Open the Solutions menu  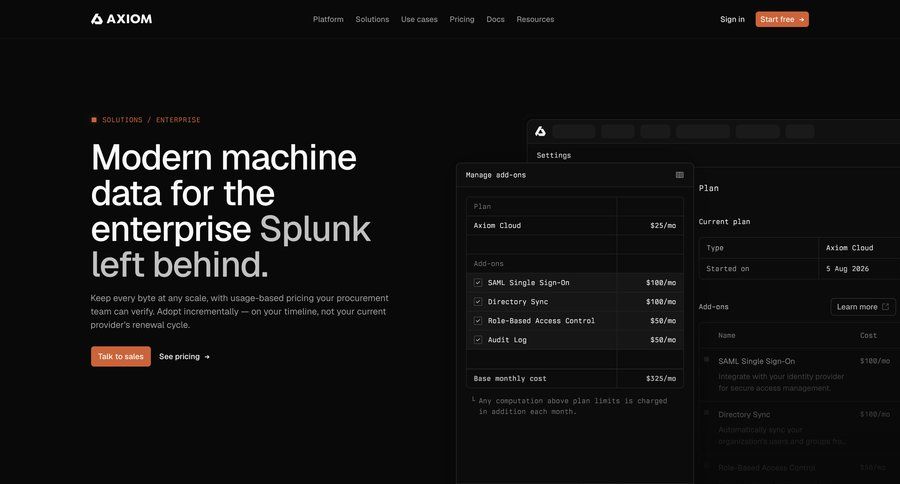pos(372,19)
